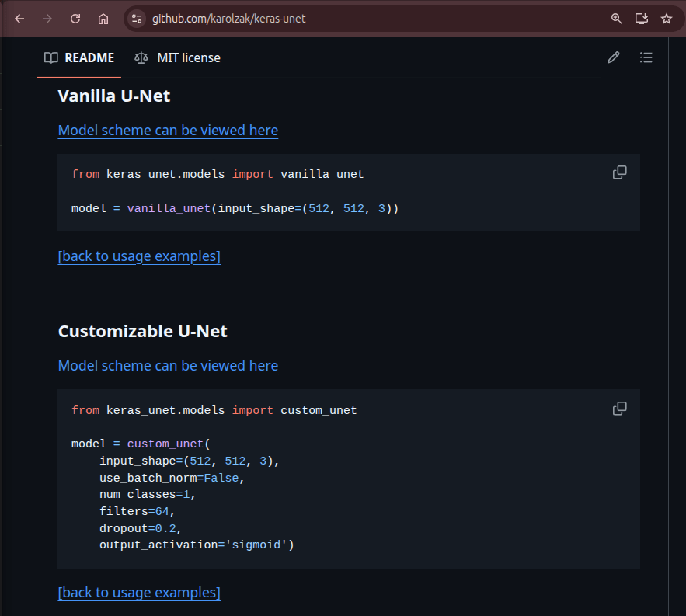This screenshot has height=616, width=686.
Task: Bookmark this page with the star icon
Action: [x=667, y=19]
